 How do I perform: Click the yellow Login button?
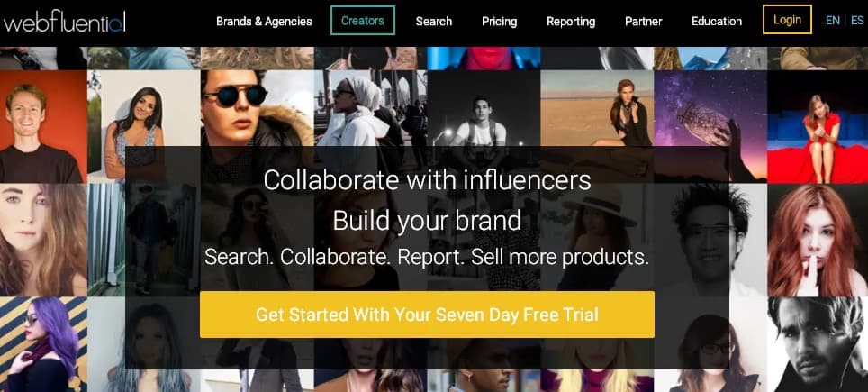coord(787,20)
